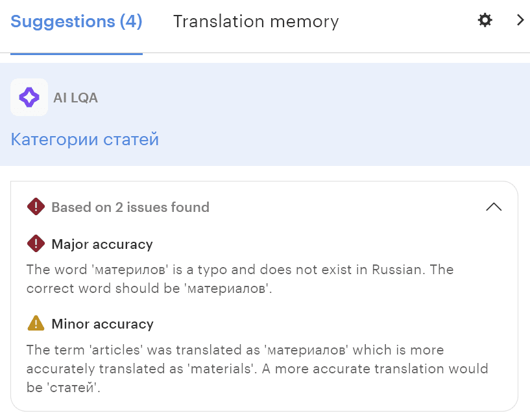Collapse the side panel with right chevron
530x420 pixels.
520,20
